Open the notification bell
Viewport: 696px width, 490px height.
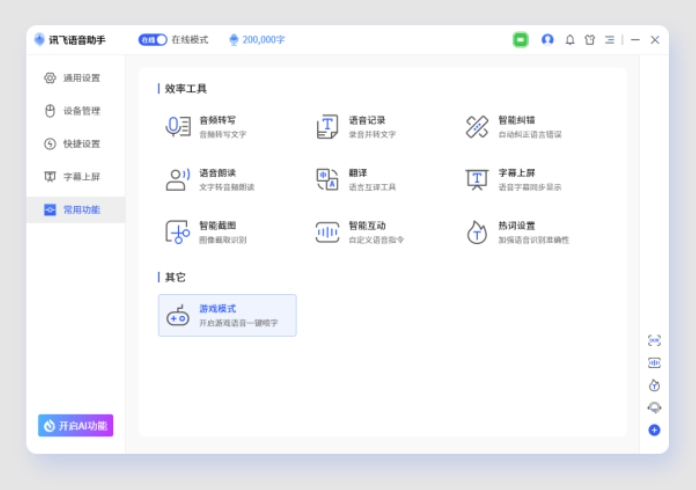570,40
